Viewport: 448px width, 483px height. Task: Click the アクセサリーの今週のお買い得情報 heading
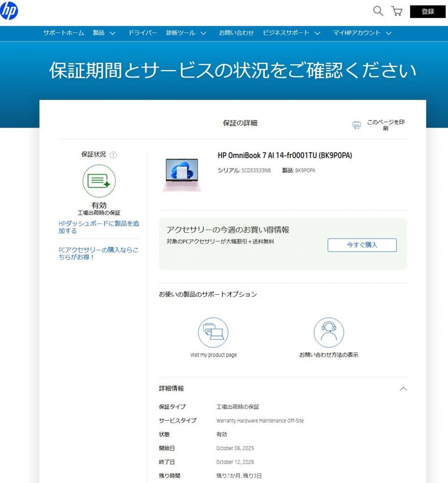point(228,230)
